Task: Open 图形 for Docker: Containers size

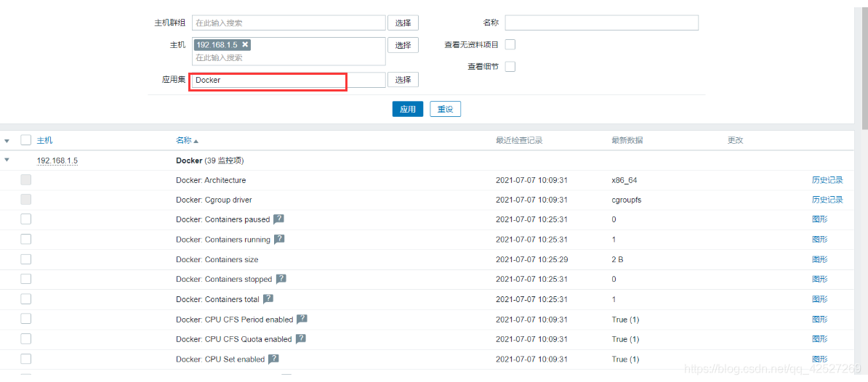Action: 819,259
